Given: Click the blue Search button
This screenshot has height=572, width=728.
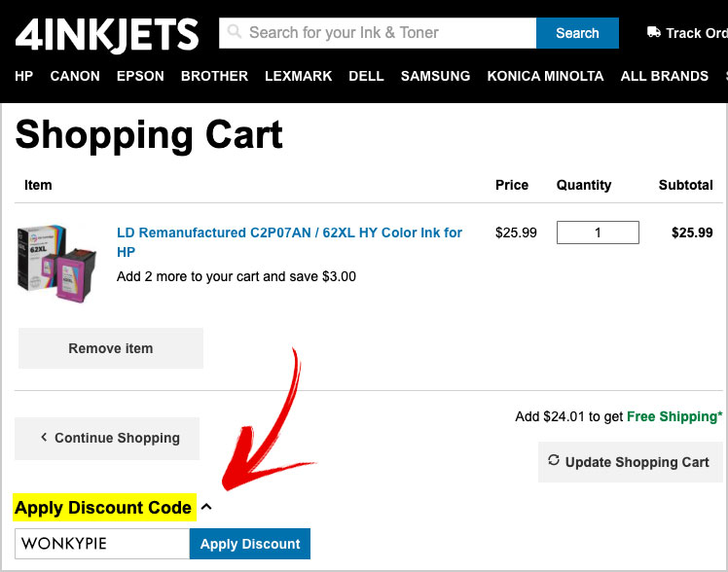Looking at the screenshot, I should click(x=577, y=33).
